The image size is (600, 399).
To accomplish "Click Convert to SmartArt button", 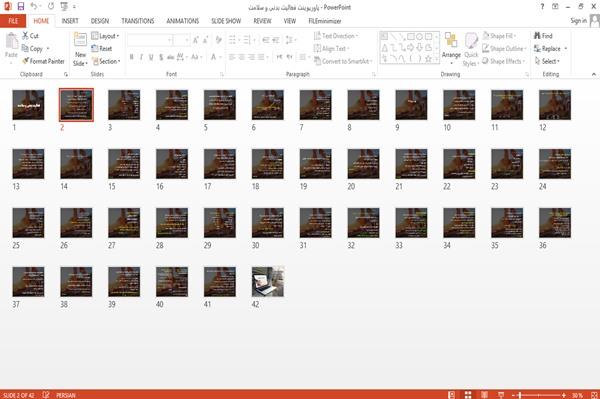I will (x=343, y=61).
